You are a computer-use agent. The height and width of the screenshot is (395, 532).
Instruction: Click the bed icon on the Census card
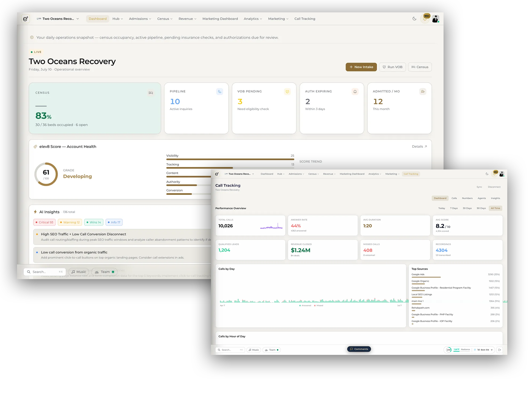click(x=151, y=93)
